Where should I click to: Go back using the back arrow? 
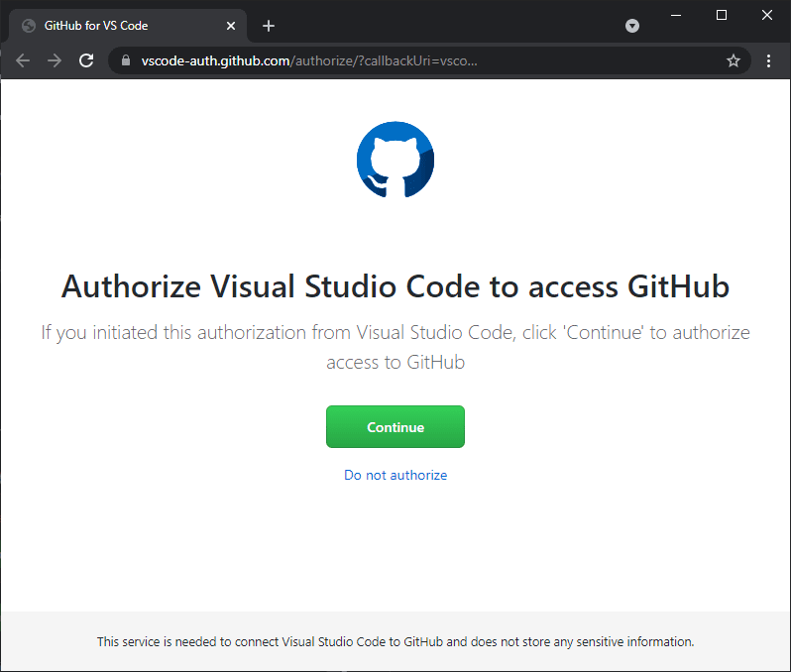(23, 60)
